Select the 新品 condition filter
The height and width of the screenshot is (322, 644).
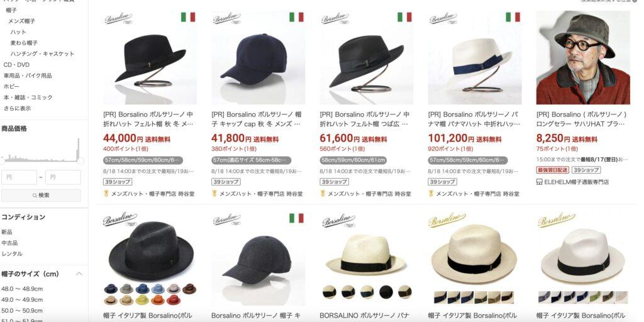click(6, 231)
